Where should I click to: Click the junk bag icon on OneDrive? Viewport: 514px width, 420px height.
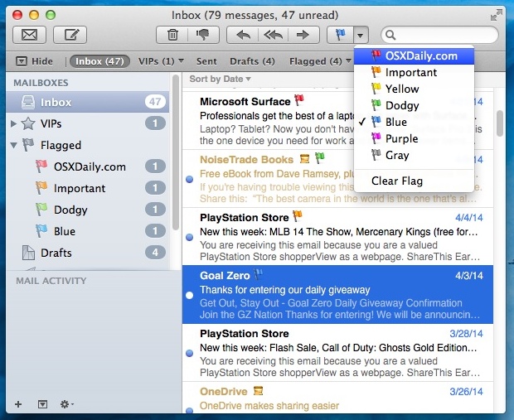tap(259, 390)
